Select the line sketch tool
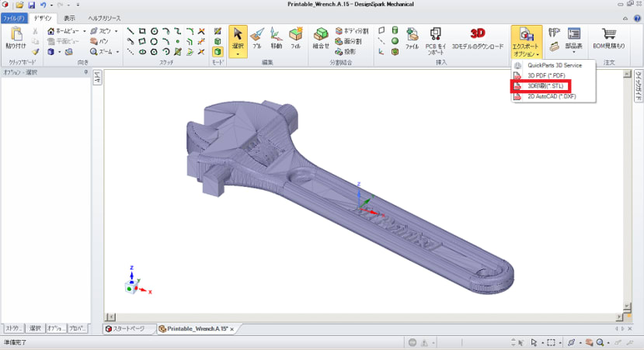This screenshot has width=644, height=350. (x=131, y=31)
